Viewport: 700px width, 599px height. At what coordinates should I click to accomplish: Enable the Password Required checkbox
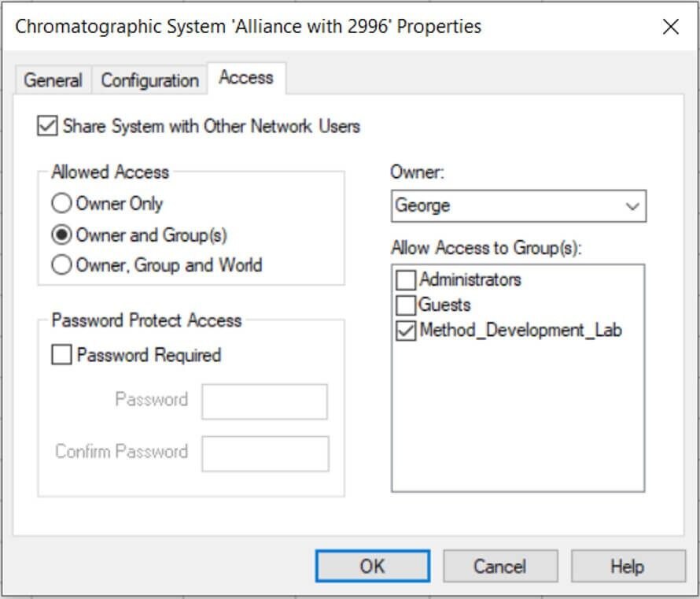61,355
